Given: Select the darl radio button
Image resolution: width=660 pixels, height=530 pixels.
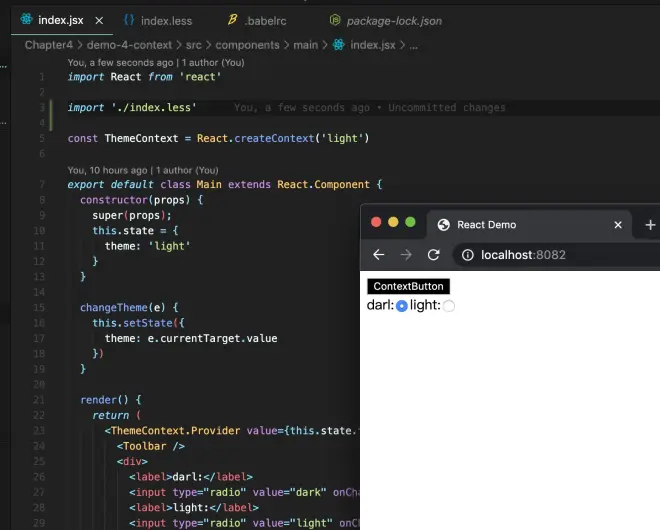Looking at the screenshot, I should tap(402, 306).
